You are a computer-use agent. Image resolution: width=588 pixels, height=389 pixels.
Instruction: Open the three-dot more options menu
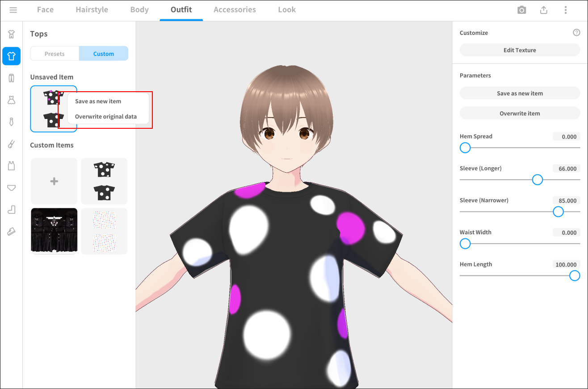pyautogui.click(x=566, y=10)
